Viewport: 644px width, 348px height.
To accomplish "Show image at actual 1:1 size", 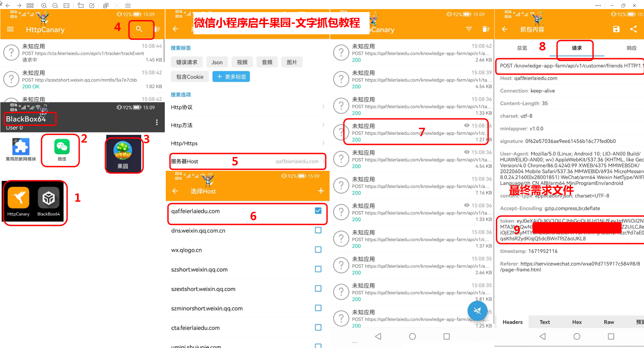I will click(x=67, y=5).
